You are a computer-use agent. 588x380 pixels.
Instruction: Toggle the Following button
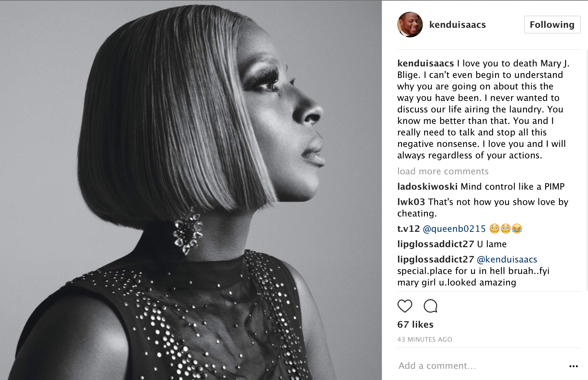pos(552,25)
